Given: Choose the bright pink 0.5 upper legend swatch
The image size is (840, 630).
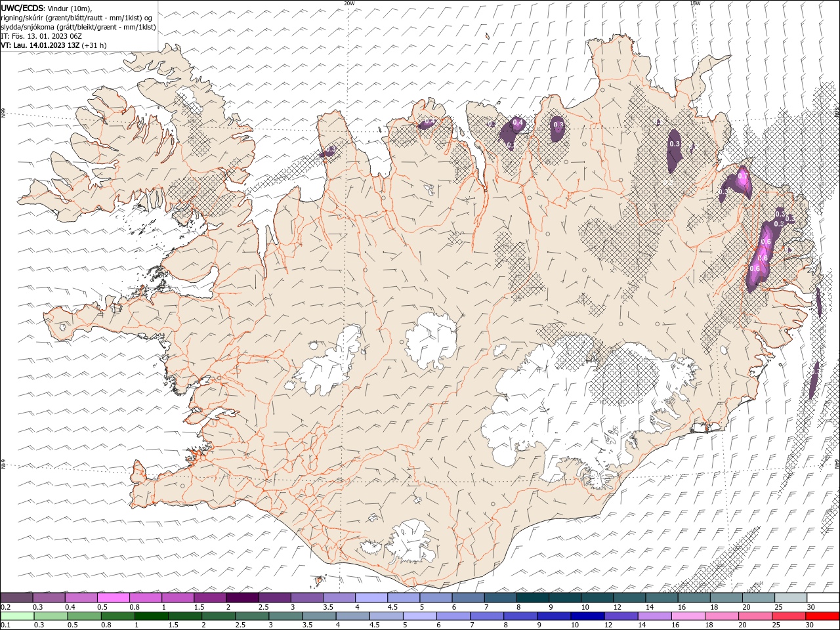Looking at the screenshot, I should tap(113, 597).
